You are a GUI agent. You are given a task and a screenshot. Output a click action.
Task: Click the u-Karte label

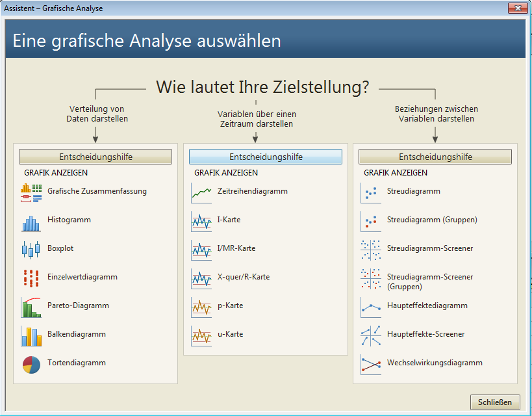tap(231, 334)
